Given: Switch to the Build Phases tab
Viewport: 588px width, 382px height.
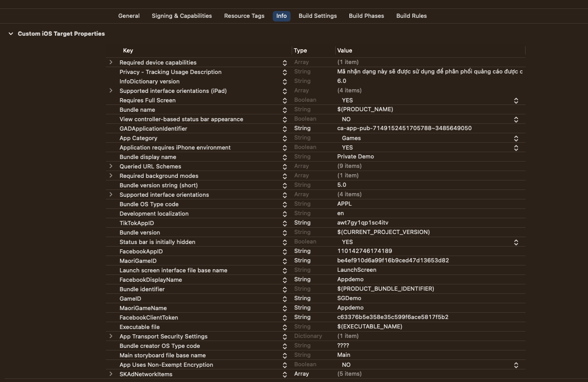Looking at the screenshot, I should pyautogui.click(x=366, y=16).
